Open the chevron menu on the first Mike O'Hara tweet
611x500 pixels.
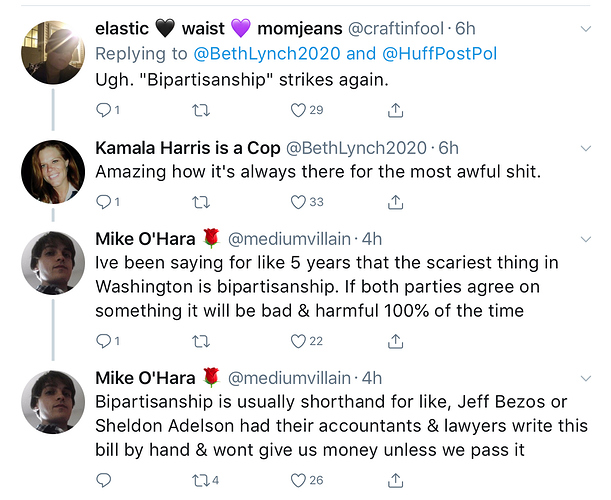586,239
